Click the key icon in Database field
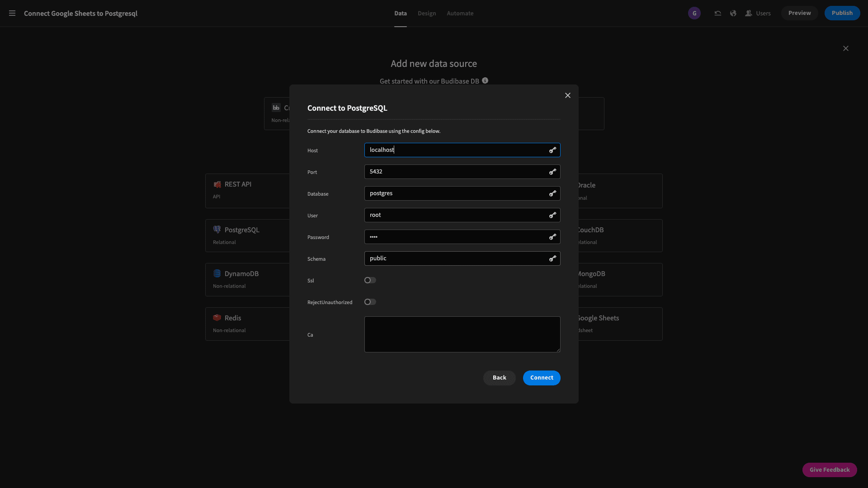Viewport: 868px width, 488px height. click(x=552, y=193)
